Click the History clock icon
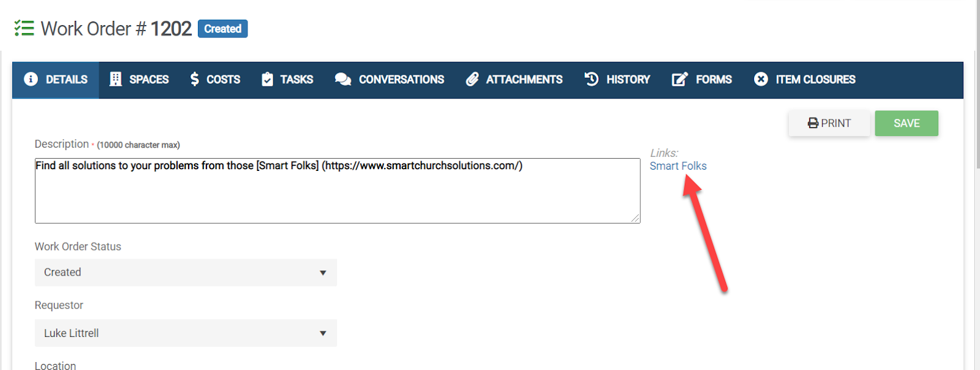The height and width of the screenshot is (370, 980). (x=591, y=79)
